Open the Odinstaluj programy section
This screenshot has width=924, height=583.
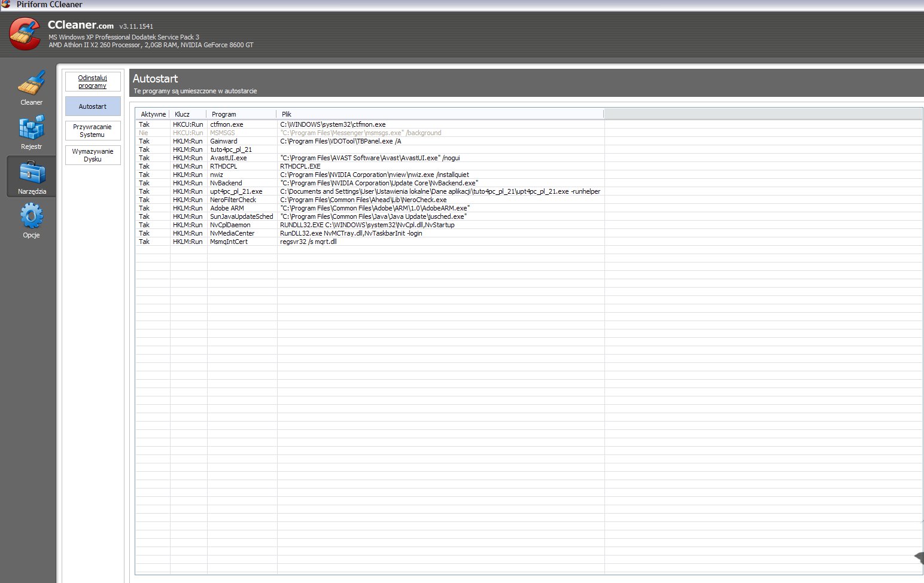[x=93, y=82]
